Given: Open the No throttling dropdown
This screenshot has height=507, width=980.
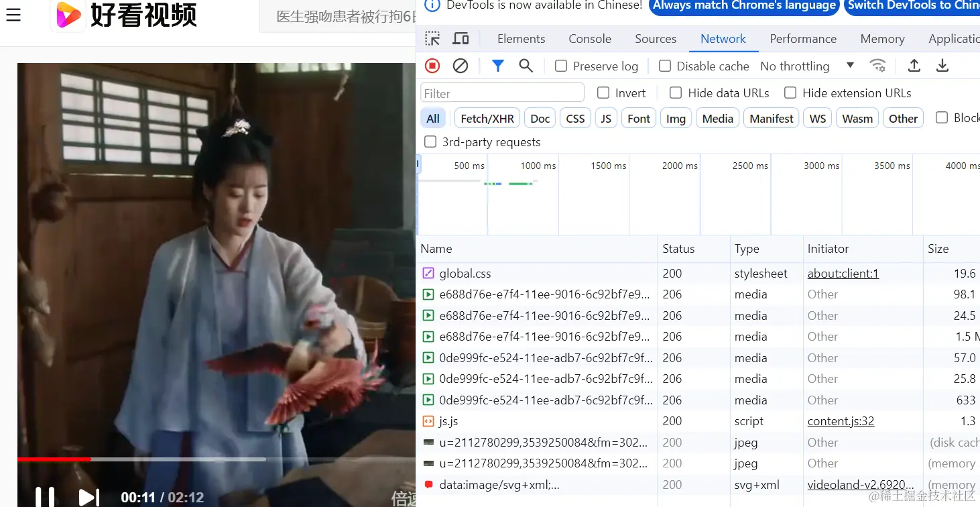Looking at the screenshot, I should (x=807, y=66).
